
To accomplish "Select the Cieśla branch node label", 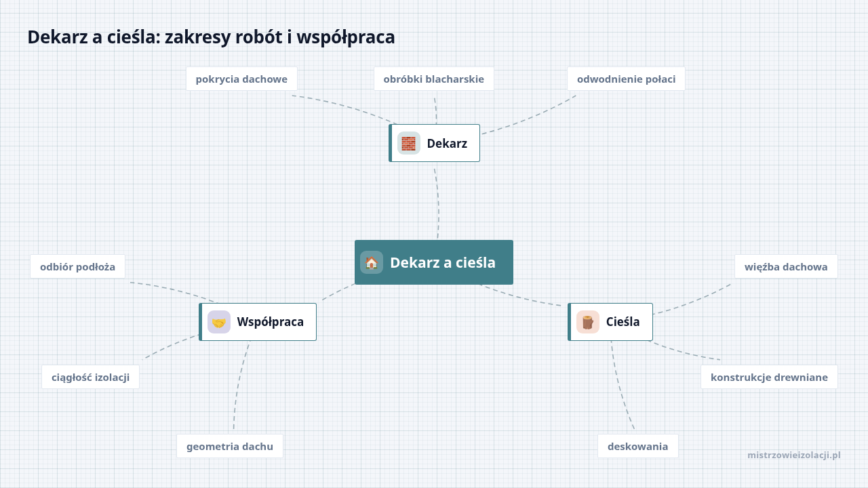I will (x=623, y=322).
